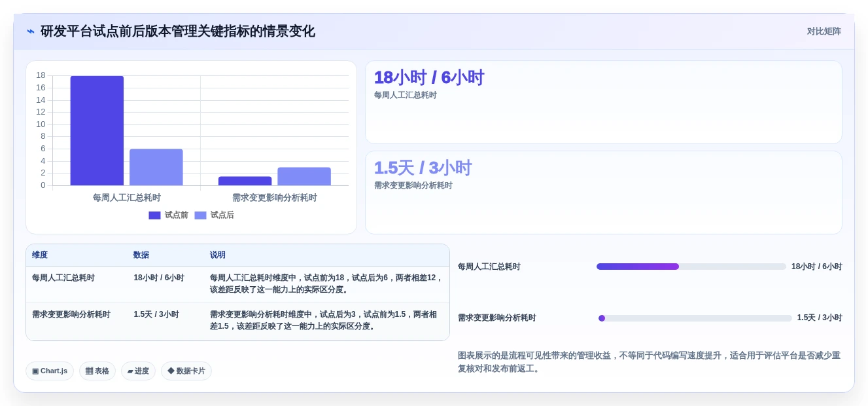Click the 18 tick on the y-axis
Viewport: 868px width, 406px height.
tap(41, 75)
